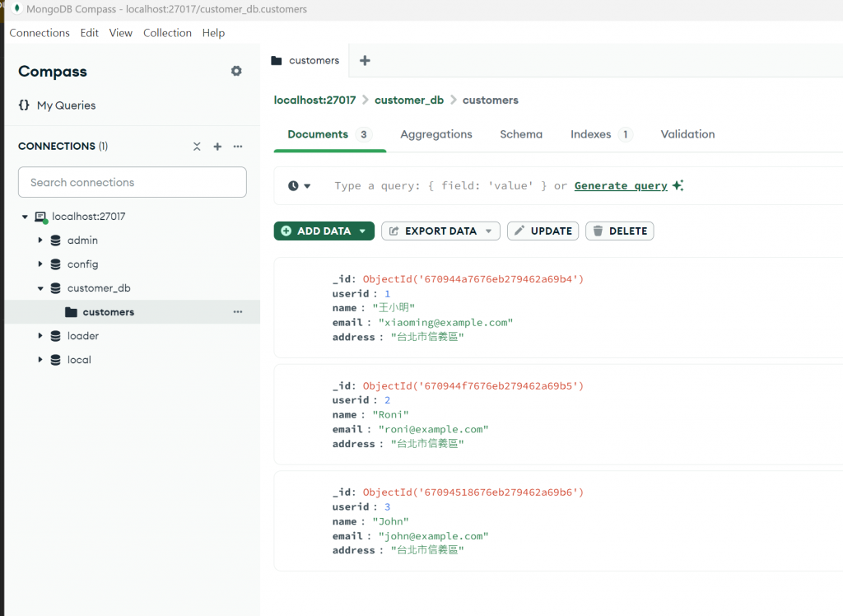Open query history dropdown caret
The width and height of the screenshot is (843, 616).
click(308, 186)
